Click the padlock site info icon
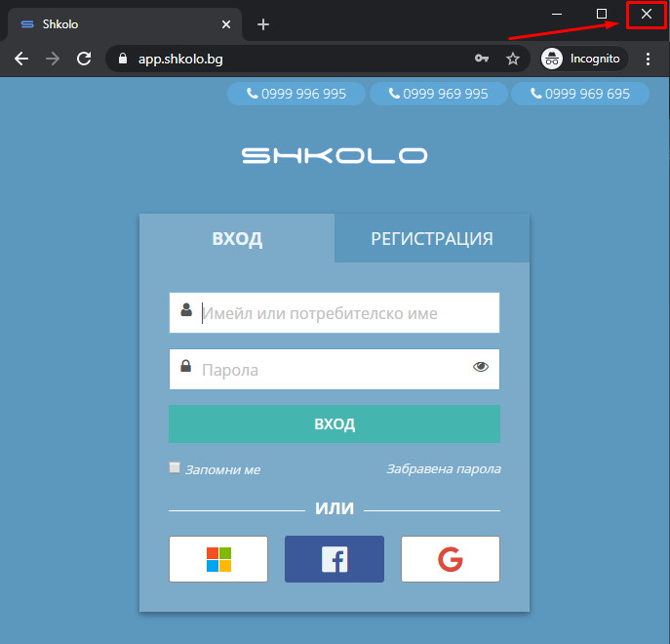 pyautogui.click(x=123, y=59)
